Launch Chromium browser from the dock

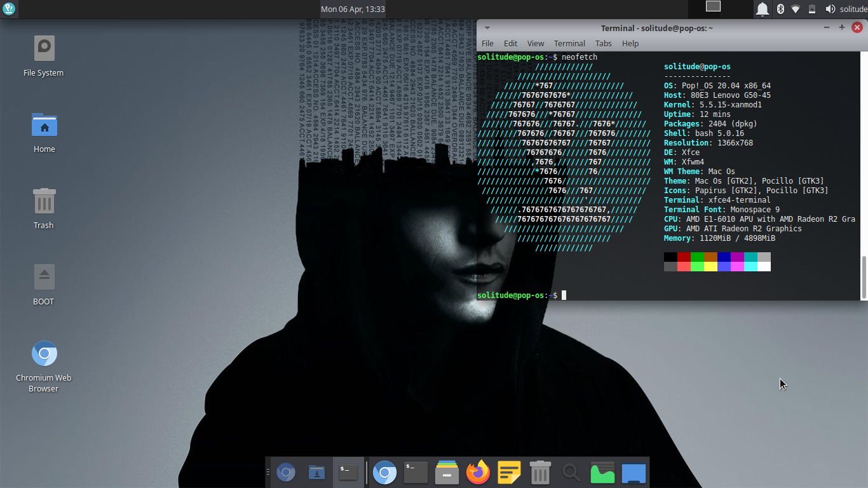click(384, 472)
